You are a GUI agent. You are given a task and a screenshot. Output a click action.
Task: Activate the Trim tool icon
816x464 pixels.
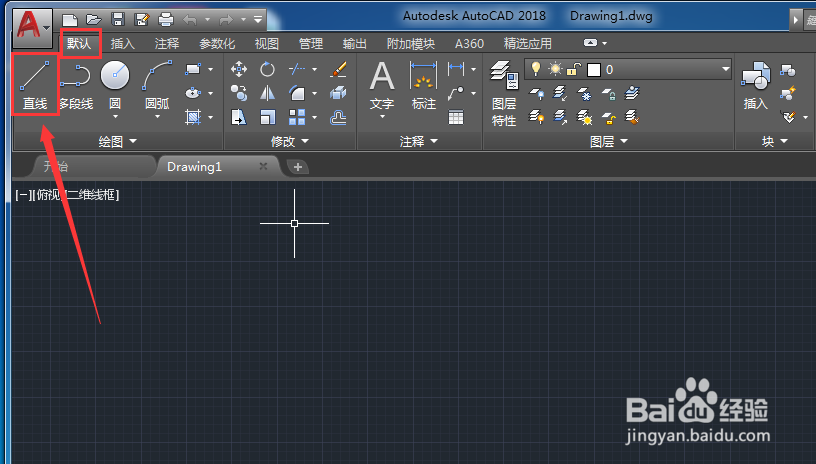coord(297,69)
